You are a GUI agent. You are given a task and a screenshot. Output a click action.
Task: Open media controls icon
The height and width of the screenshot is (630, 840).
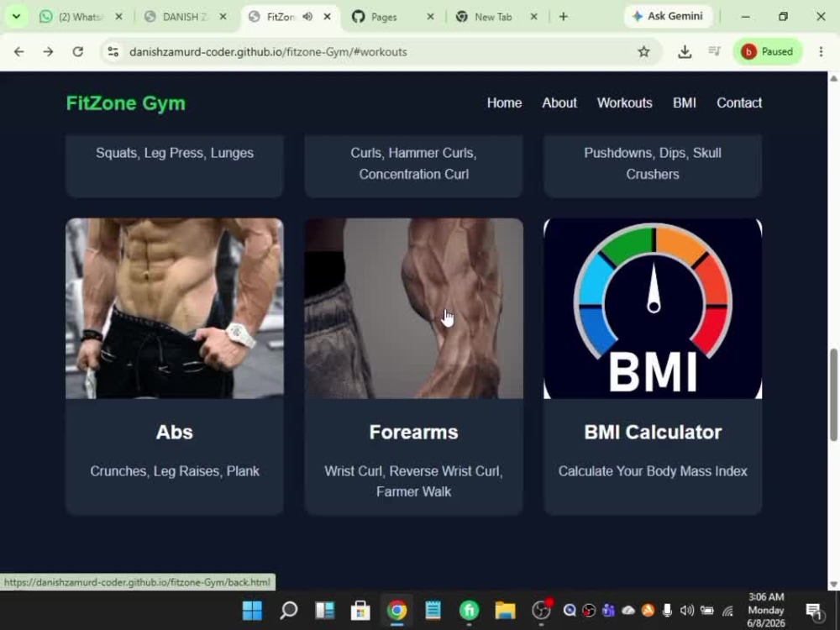[714, 52]
